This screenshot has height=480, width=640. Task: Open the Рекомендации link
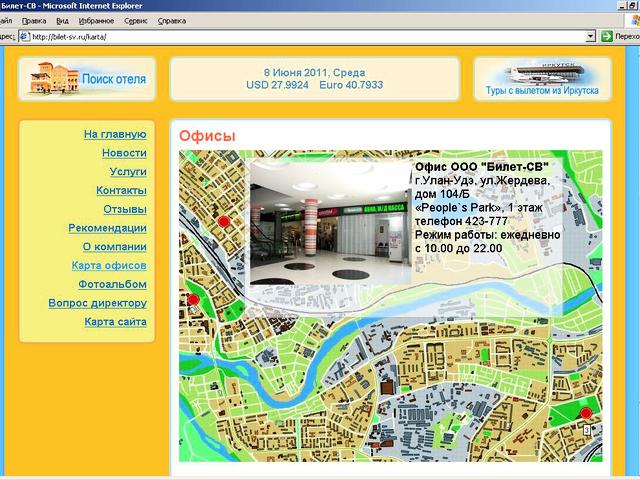(x=107, y=228)
